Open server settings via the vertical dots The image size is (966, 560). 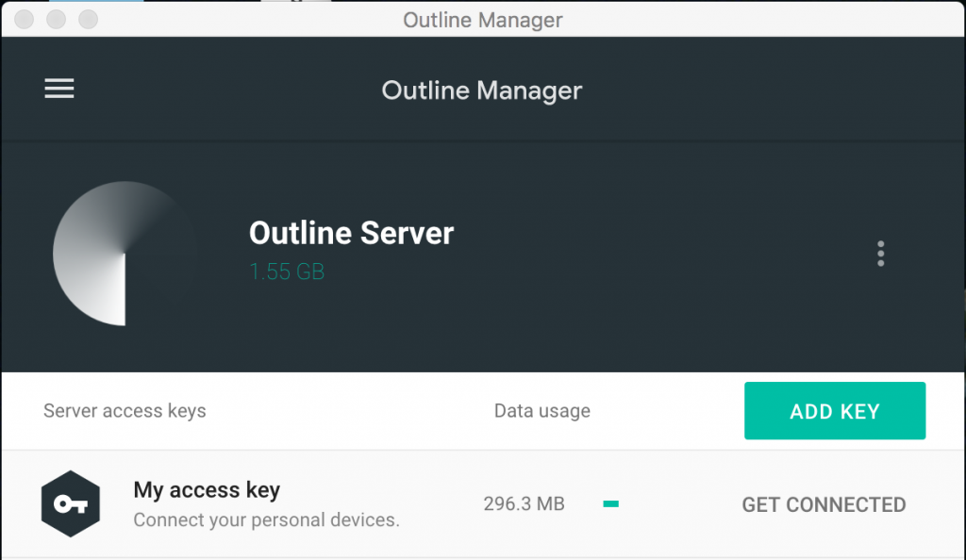tap(880, 253)
